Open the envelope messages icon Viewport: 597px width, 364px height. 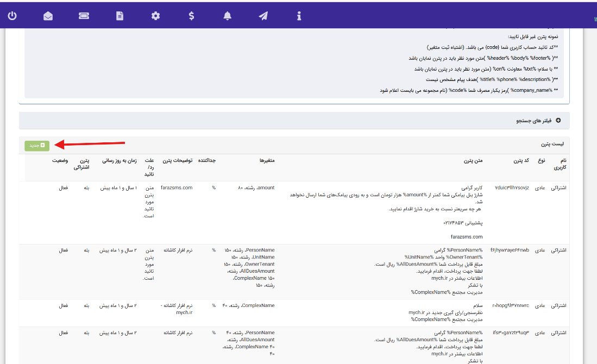(48, 16)
